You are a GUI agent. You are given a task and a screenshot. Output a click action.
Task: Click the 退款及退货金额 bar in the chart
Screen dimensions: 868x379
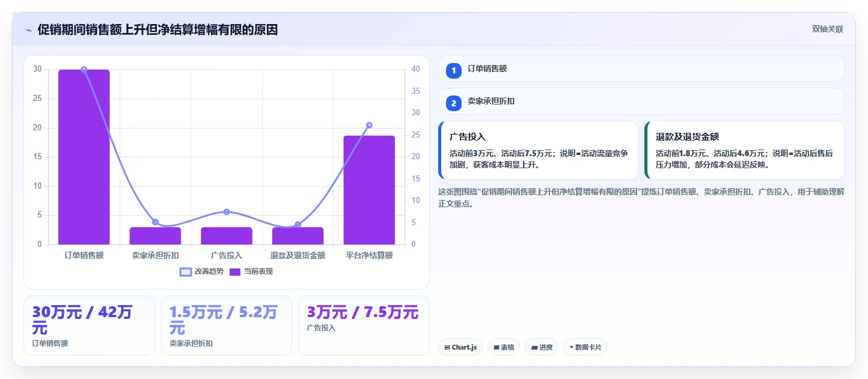tap(298, 236)
